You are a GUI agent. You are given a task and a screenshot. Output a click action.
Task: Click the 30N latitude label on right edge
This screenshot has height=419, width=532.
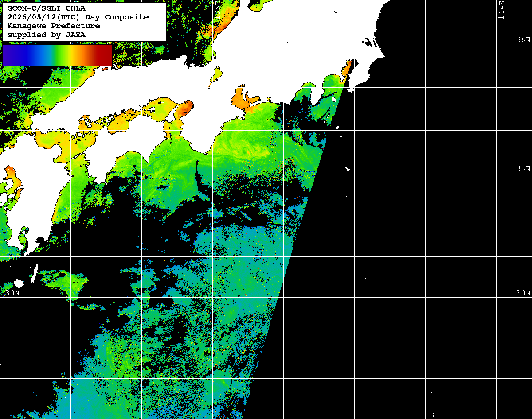pyautogui.click(x=523, y=293)
